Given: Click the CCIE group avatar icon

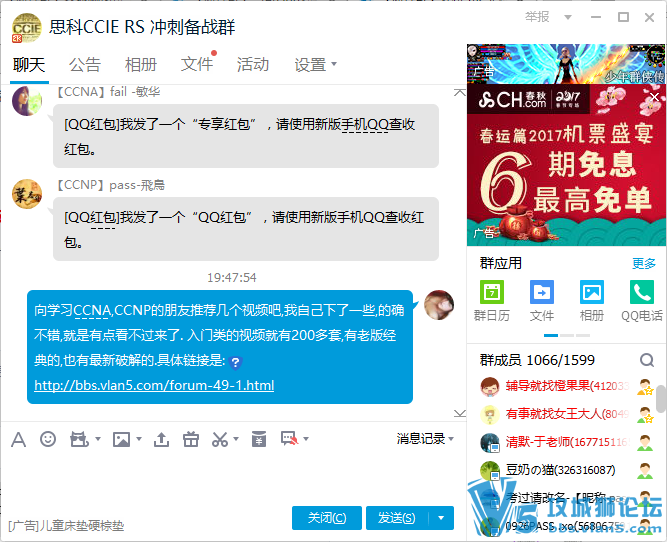Looking at the screenshot, I should coord(26,28).
